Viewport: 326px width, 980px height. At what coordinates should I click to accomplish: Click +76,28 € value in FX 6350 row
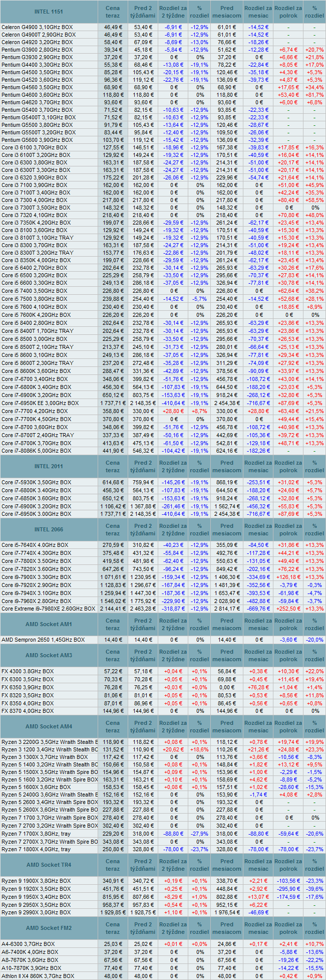click(258, 687)
